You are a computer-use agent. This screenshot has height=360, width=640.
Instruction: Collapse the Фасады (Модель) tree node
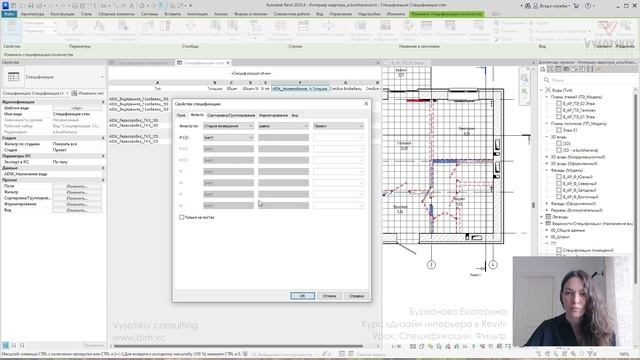pyautogui.click(x=547, y=170)
